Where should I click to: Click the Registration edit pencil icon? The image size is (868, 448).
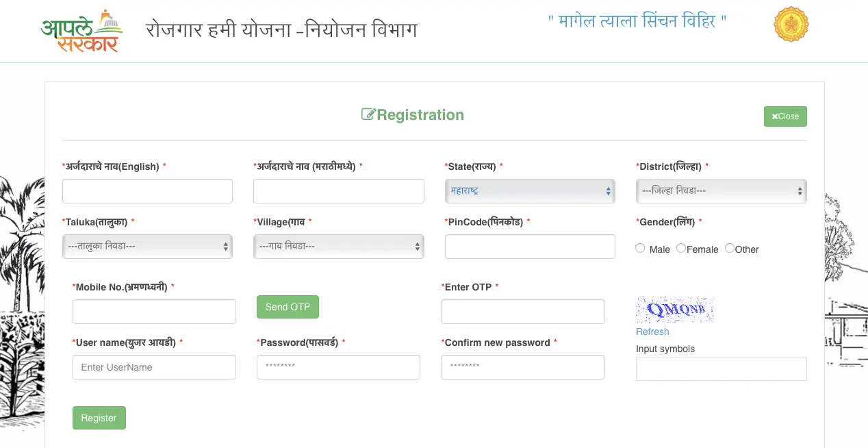368,114
